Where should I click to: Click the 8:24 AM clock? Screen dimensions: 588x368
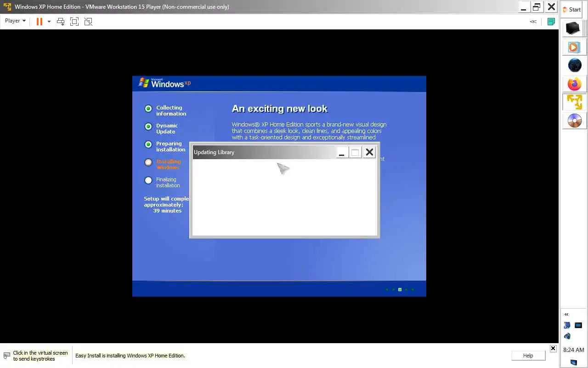(574, 350)
